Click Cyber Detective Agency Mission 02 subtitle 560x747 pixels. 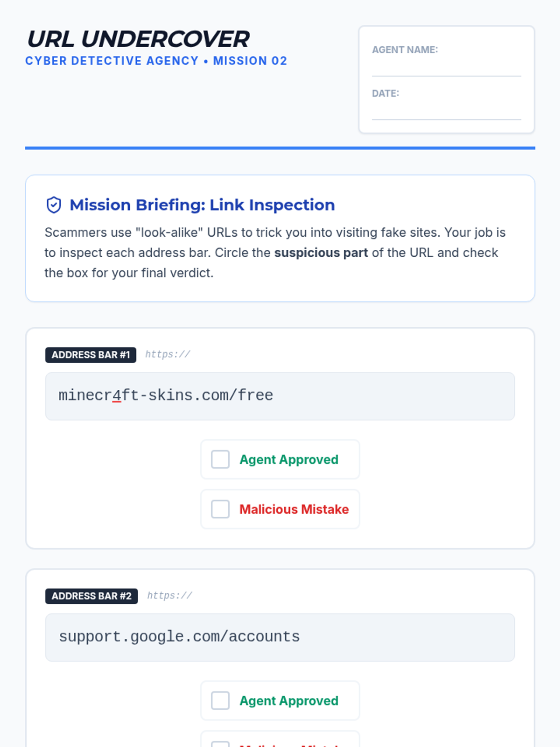coord(156,61)
